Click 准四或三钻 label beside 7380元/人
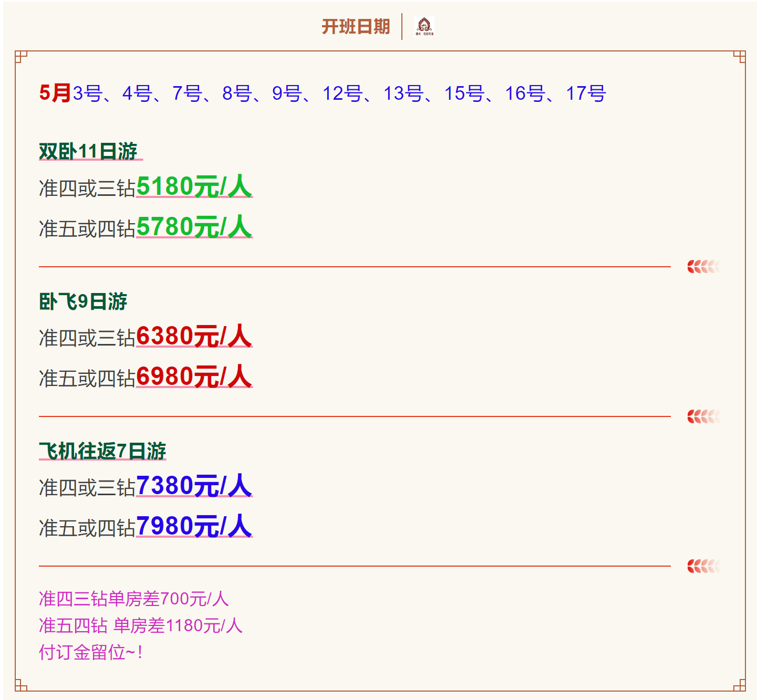Image resolution: width=757 pixels, height=700 pixels. pyautogui.click(x=87, y=487)
